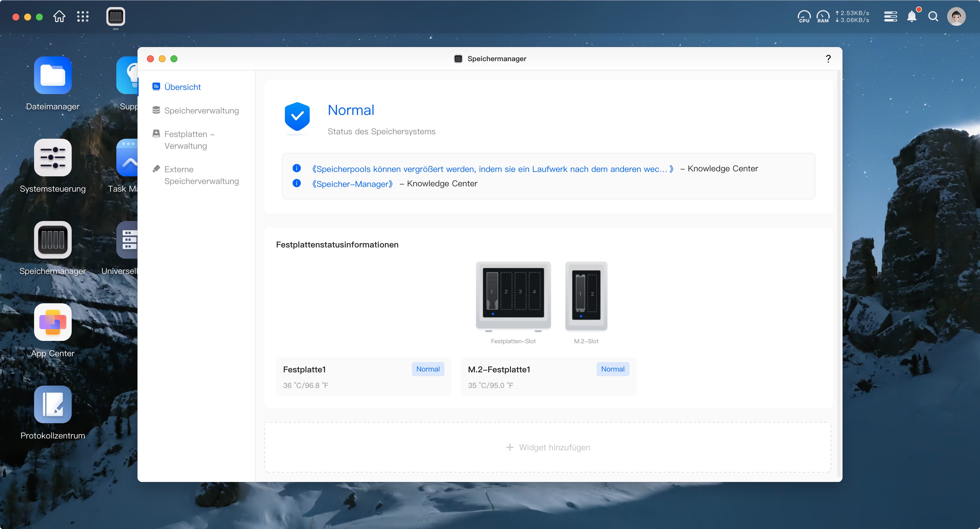Open Protokollzentrum desktop icon
Image resolution: width=980 pixels, height=529 pixels.
(x=53, y=404)
